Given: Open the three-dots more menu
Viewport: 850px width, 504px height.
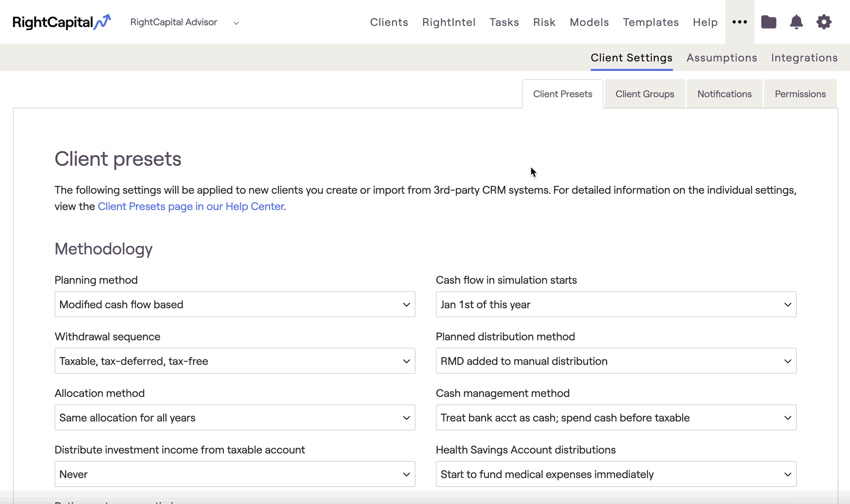Looking at the screenshot, I should (739, 22).
